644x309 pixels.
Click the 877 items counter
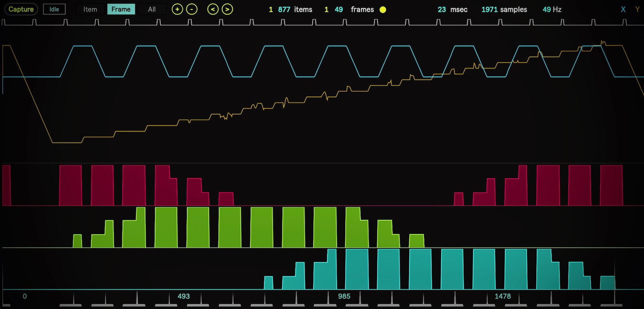click(295, 9)
